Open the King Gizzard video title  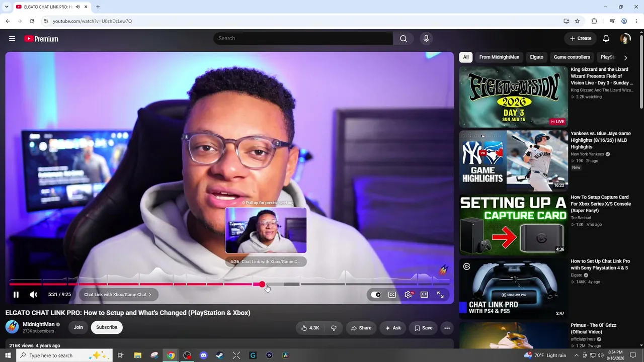pyautogui.click(x=602, y=76)
